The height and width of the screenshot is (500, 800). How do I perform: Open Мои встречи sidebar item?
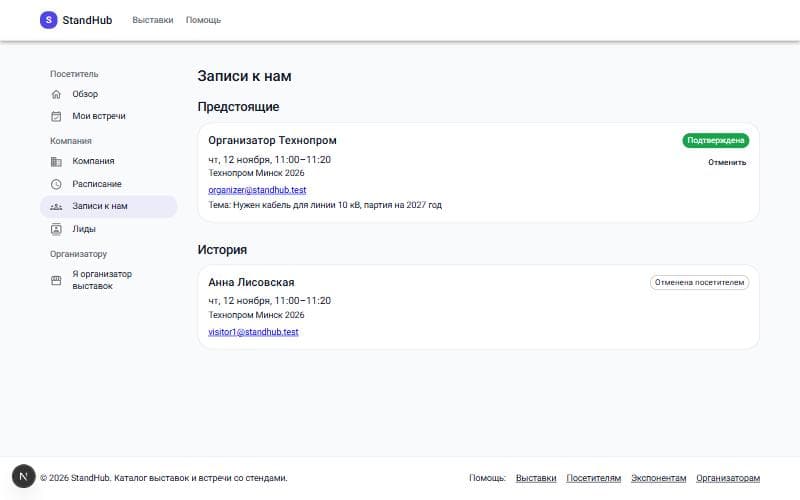click(x=109, y=116)
